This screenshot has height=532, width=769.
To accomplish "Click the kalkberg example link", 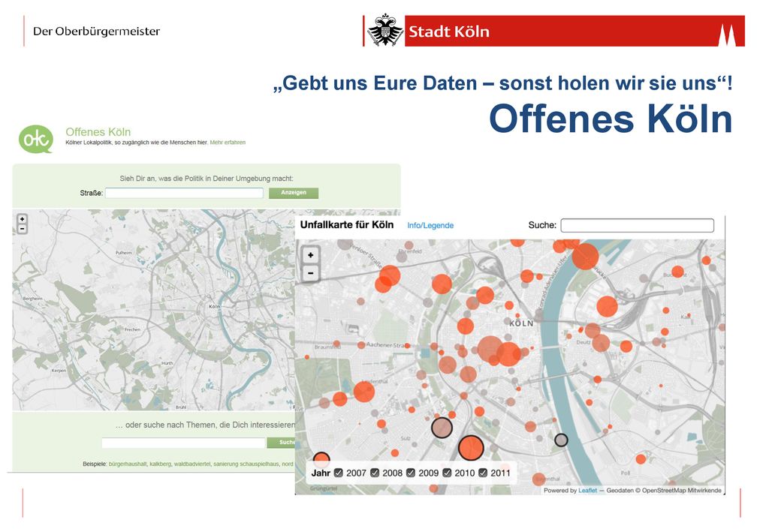I will (x=161, y=464).
